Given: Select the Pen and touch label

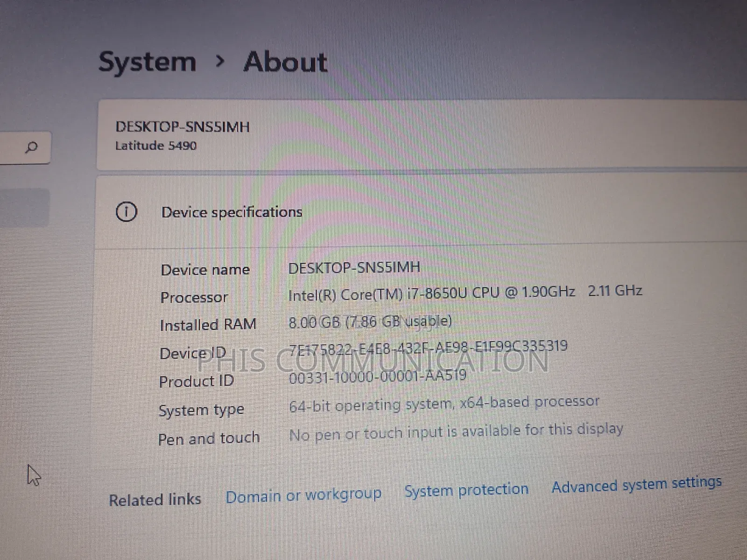Looking at the screenshot, I should pyautogui.click(x=209, y=439).
